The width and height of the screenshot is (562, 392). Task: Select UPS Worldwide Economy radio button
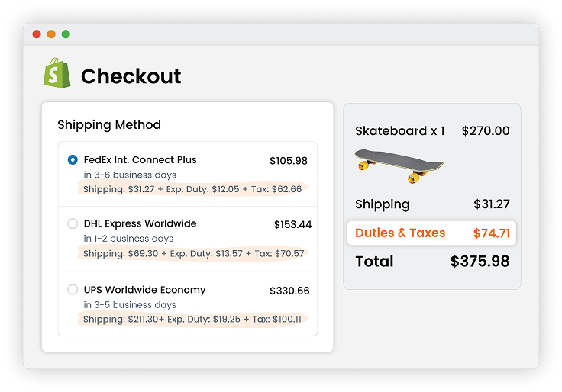point(73,290)
